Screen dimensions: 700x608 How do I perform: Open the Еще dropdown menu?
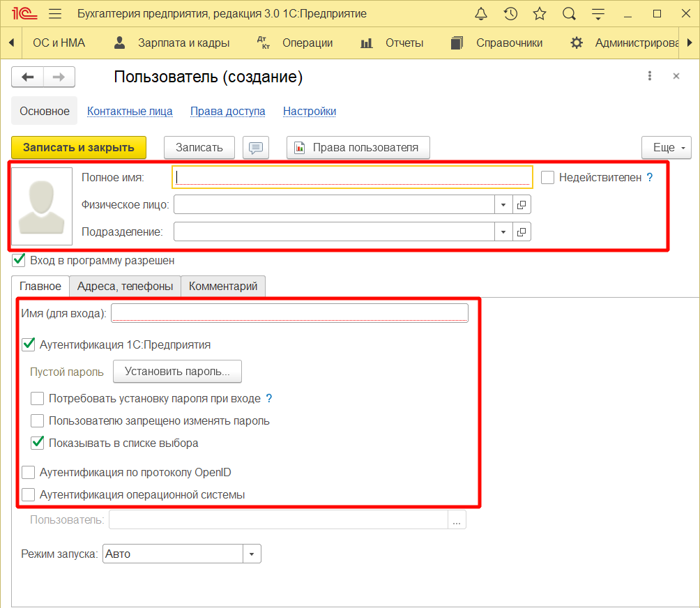click(x=666, y=148)
